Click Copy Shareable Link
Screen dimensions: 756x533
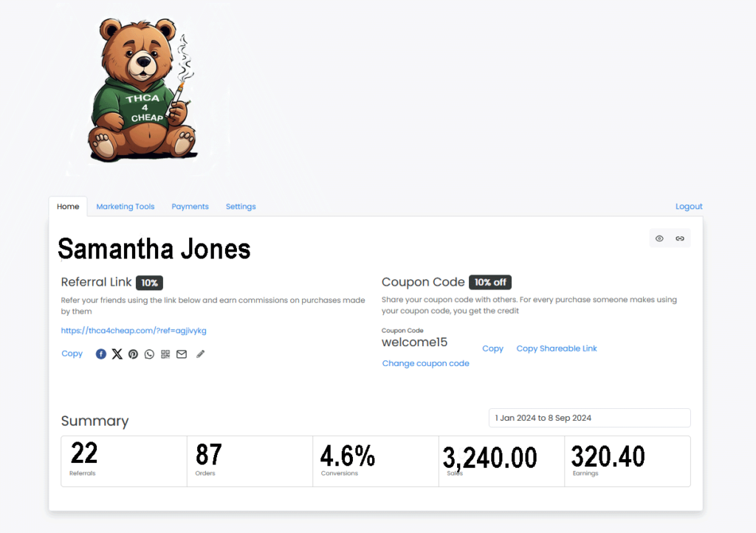pos(557,348)
